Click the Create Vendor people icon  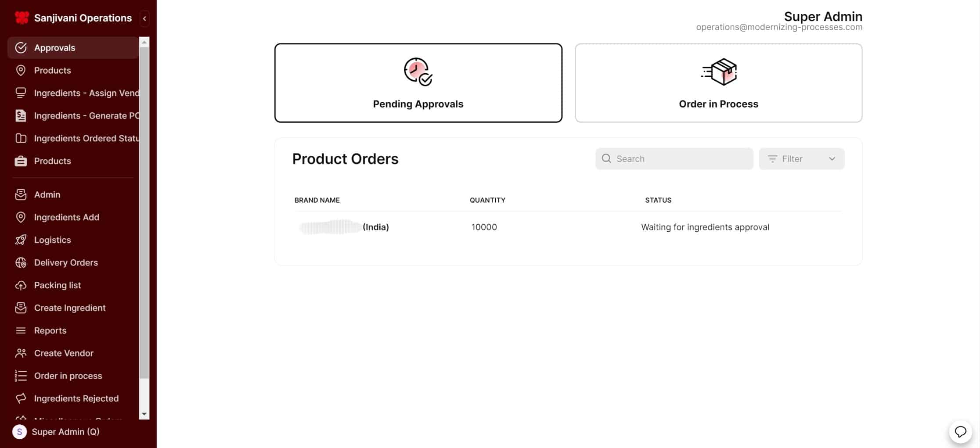(x=21, y=353)
